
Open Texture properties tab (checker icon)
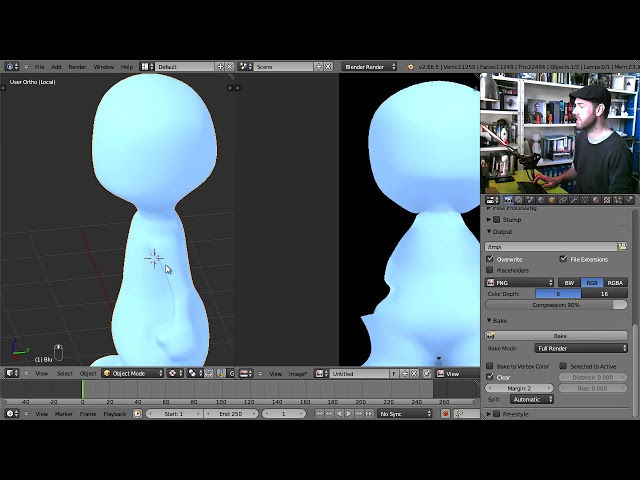[607, 200]
